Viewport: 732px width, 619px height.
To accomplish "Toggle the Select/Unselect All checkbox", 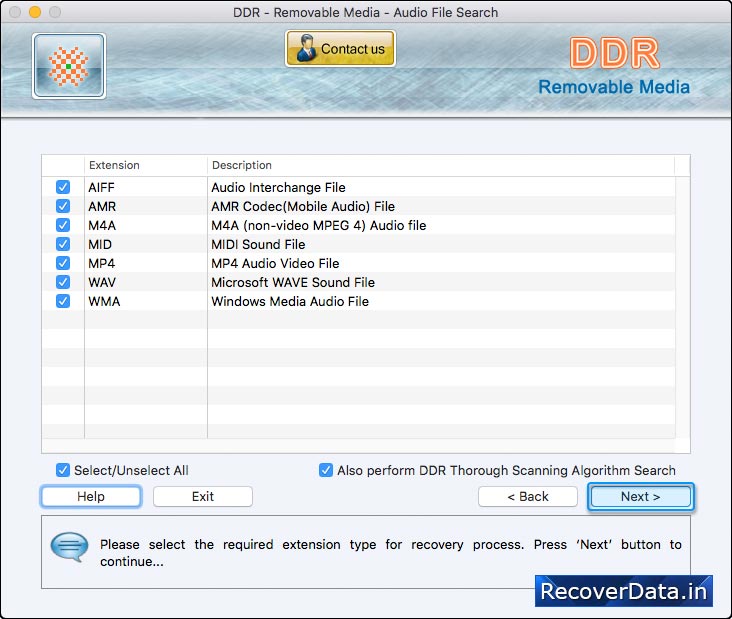I will coord(63,470).
